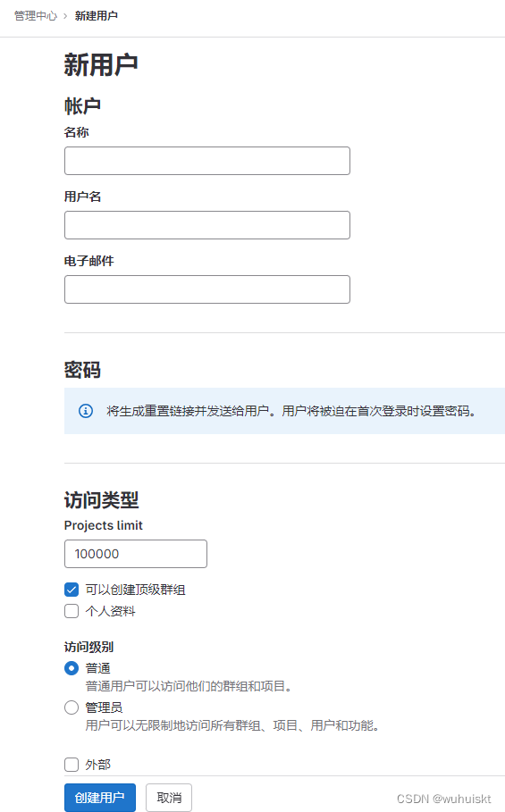Click the breadcrumb chevron separator
This screenshot has width=505, height=812.
(x=65, y=16)
